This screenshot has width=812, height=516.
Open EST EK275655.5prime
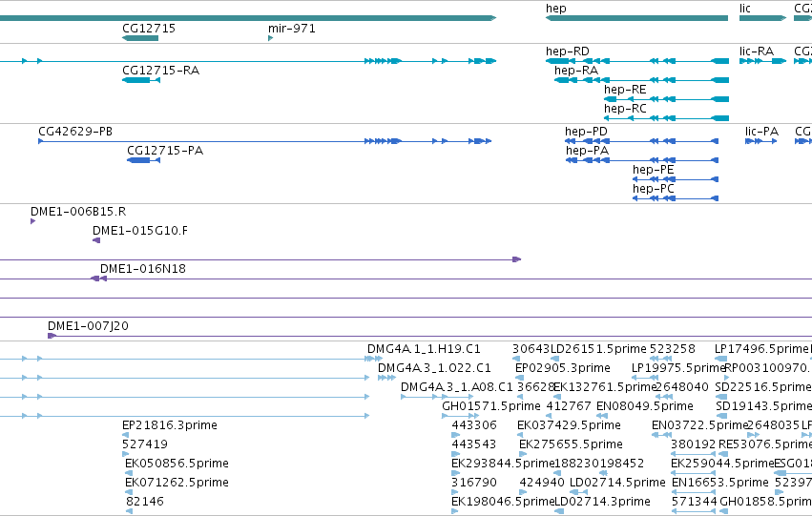tap(571, 444)
